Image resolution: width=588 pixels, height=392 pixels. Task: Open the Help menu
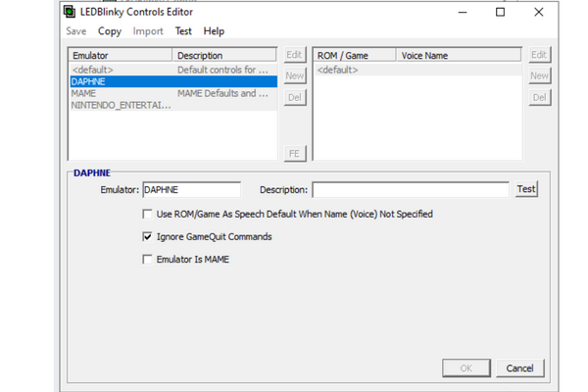214,31
